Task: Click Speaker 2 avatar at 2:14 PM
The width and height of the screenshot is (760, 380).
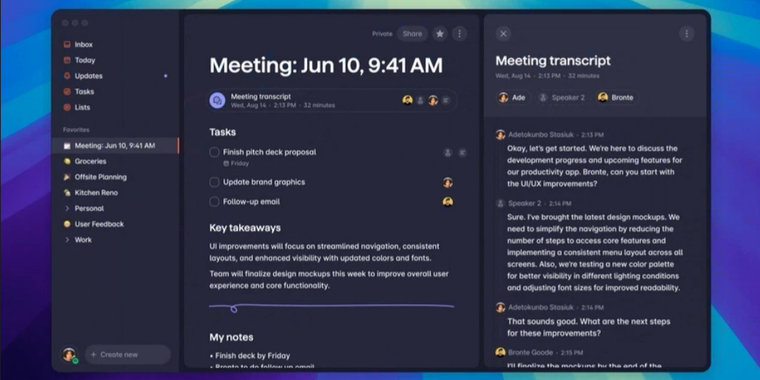Action: tap(501, 204)
